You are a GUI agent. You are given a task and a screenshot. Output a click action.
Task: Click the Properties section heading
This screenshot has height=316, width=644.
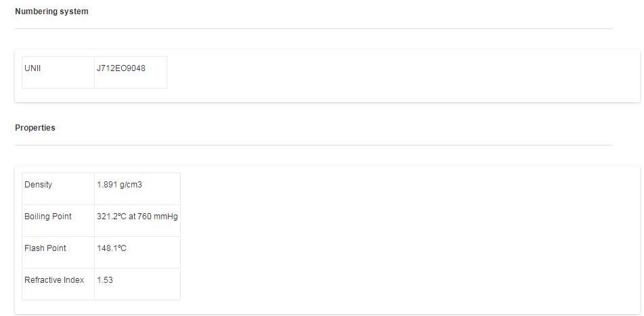[x=35, y=128]
